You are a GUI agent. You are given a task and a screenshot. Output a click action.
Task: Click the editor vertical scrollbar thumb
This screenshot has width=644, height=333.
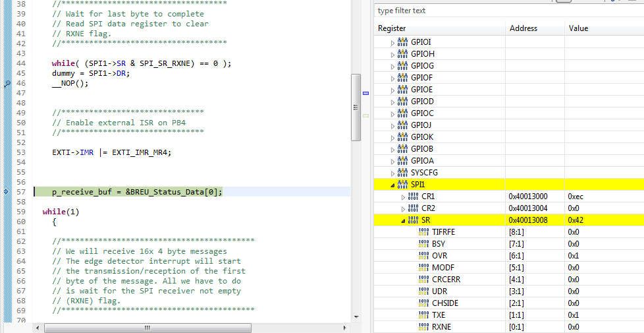coord(356,107)
